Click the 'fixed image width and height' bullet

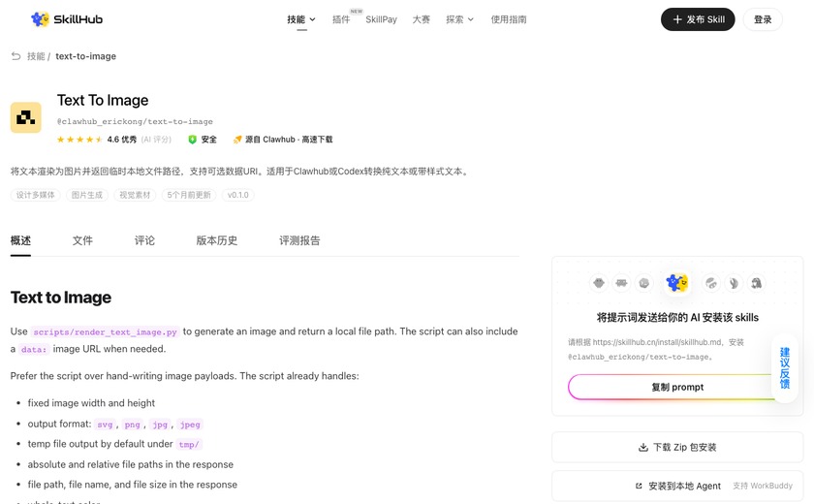(91, 403)
